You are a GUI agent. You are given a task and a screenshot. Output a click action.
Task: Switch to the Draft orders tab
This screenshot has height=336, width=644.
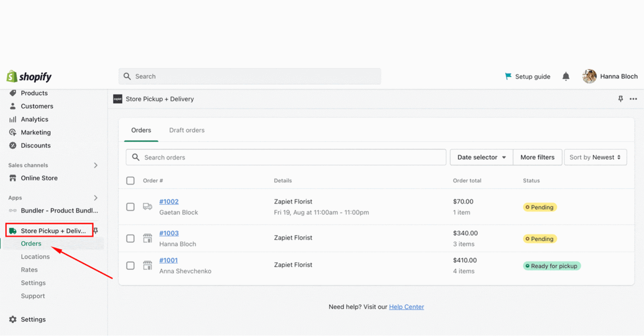click(x=187, y=130)
